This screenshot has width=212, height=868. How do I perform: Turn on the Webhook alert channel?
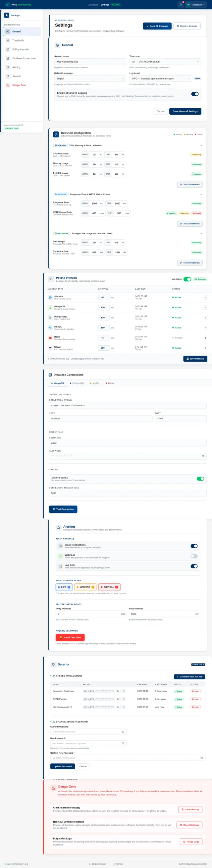tap(194, 556)
